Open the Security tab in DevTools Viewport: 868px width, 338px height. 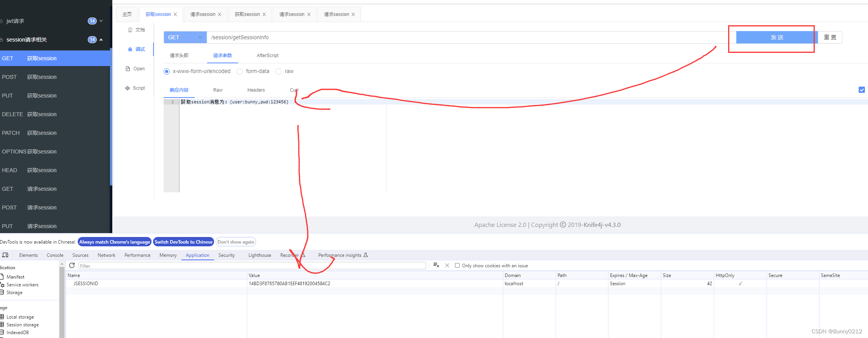[227, 255]
